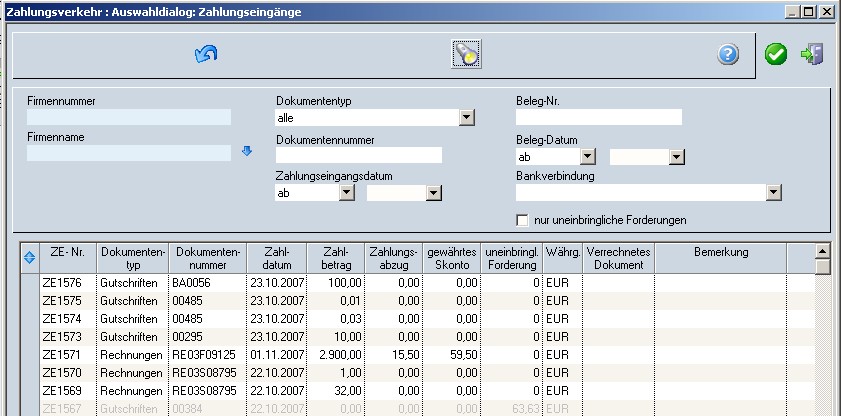Open help with the question mark icon
Screen dimensions: 841x416
click(728, 55)
